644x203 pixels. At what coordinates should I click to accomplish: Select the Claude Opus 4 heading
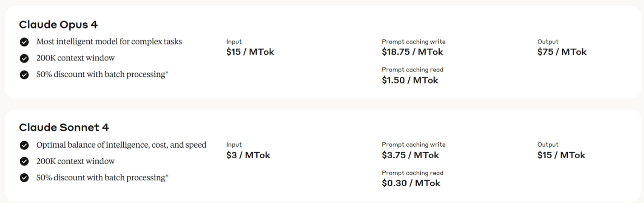point(58,25)
